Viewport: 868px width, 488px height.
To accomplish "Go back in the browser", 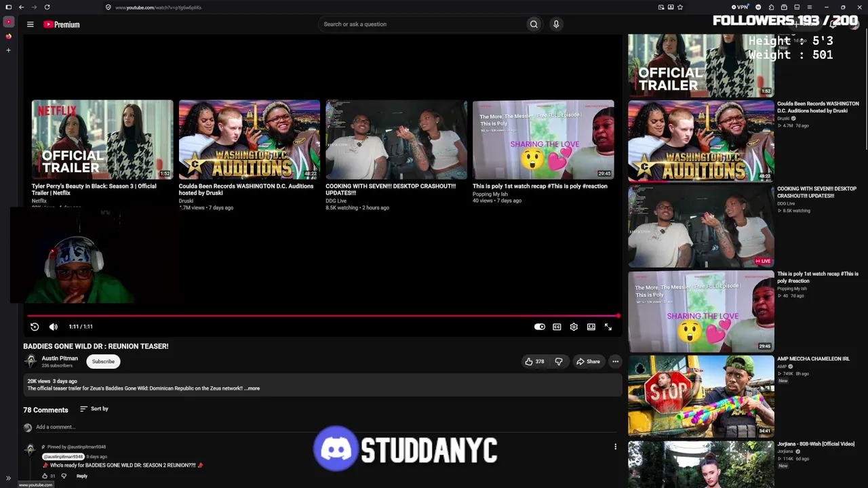I will point(21,7).
